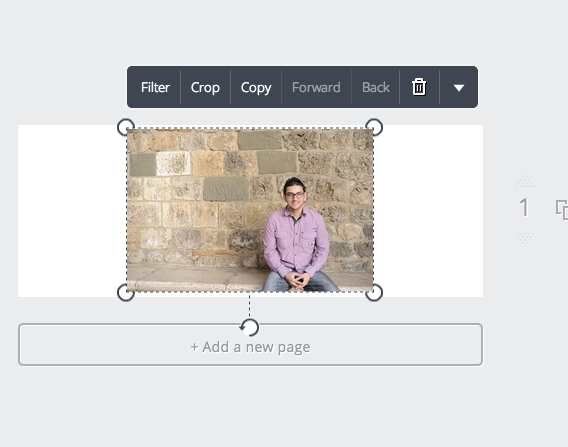Viewport: 568px width, 447px height.
Task: Click the image's bottom-left corner resize handle
Action: [126, 292]
